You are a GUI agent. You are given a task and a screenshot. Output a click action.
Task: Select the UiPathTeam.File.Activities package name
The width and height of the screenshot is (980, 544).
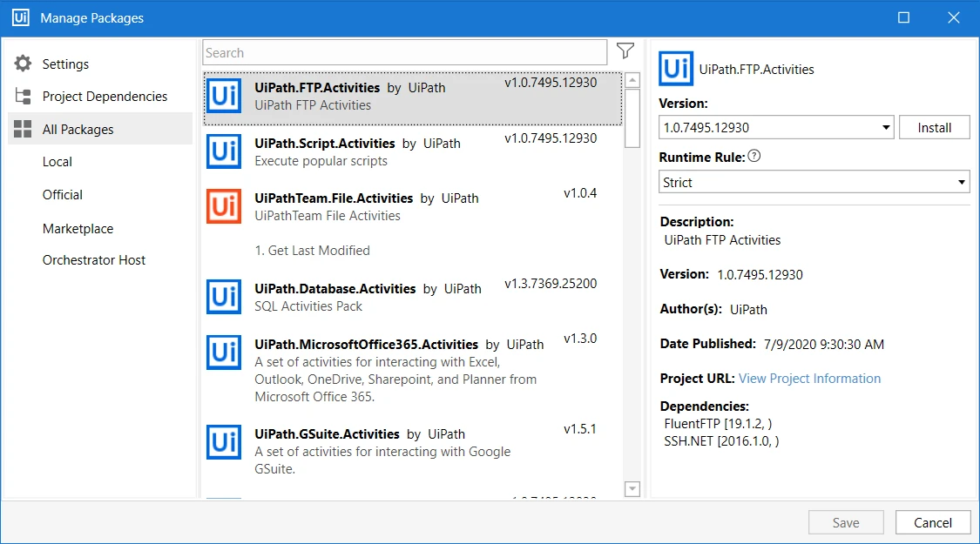(334, 198)
